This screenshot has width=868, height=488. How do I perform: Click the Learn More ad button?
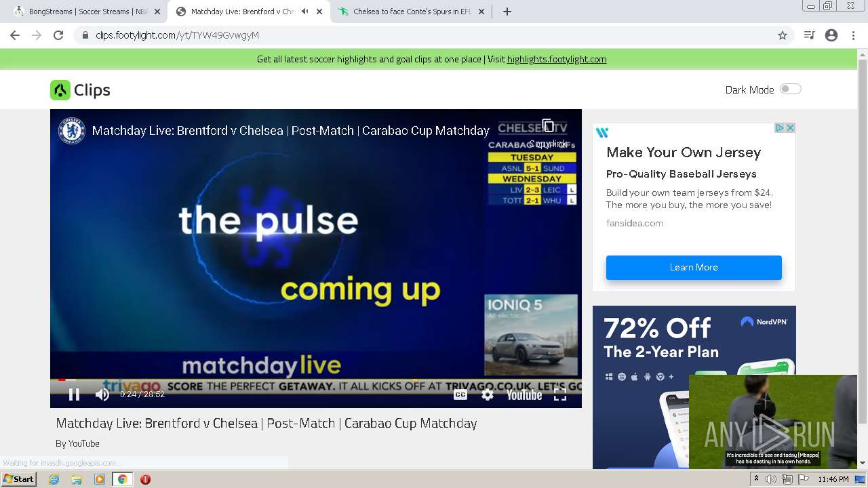[694, 267]
